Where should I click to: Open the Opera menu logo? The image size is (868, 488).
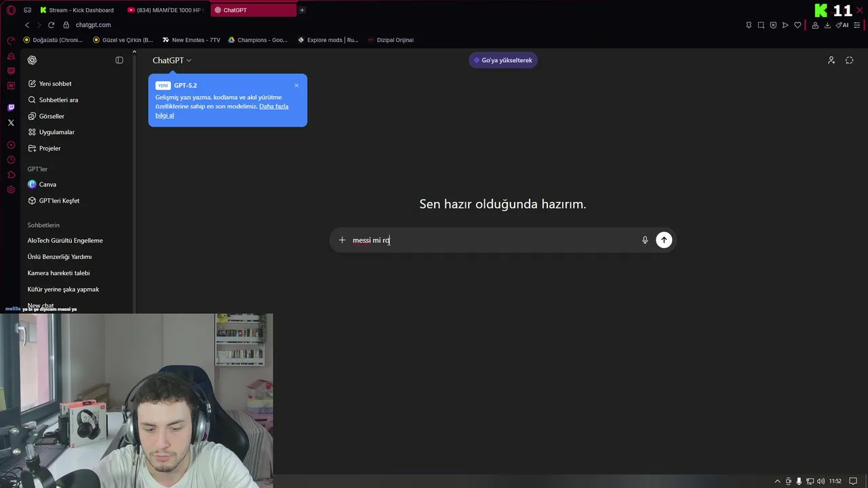(11, 10)
